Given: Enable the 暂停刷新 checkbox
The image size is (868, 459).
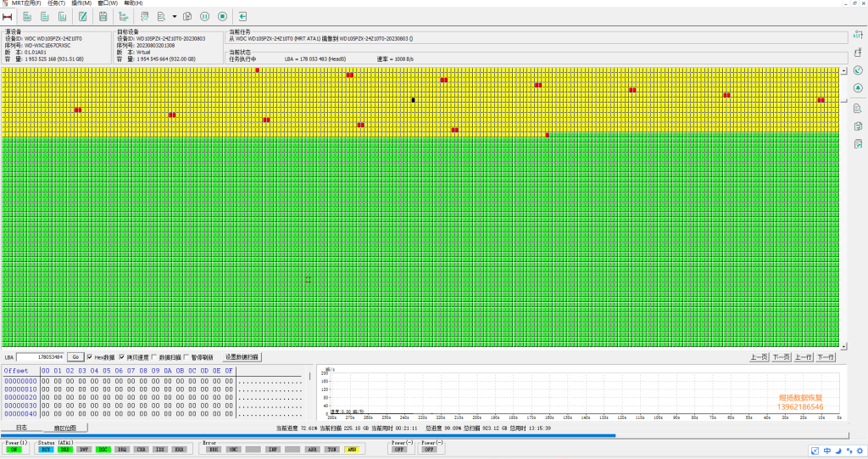Looking at the screenshot, I should [x=186, y=357].
